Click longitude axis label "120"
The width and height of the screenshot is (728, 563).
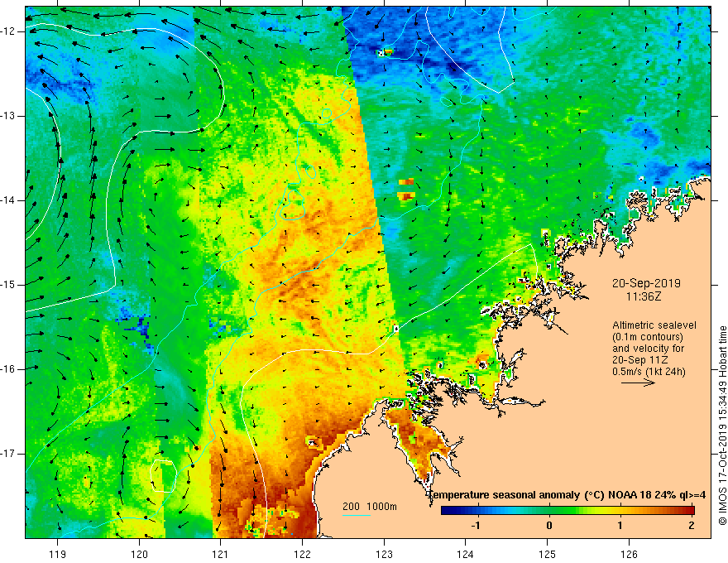pyautogui.click(x=139, y=554)
